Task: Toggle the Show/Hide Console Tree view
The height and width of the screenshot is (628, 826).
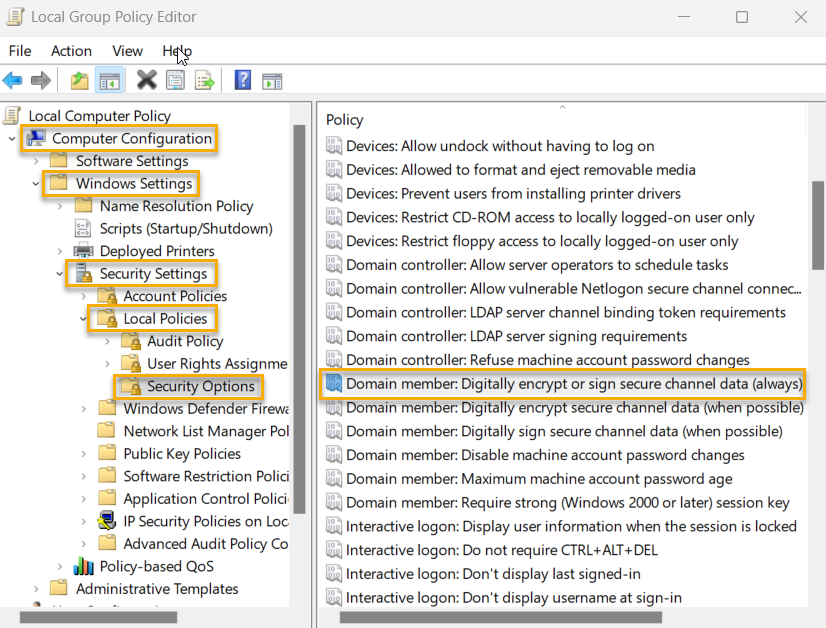Action: pos(111,81)
